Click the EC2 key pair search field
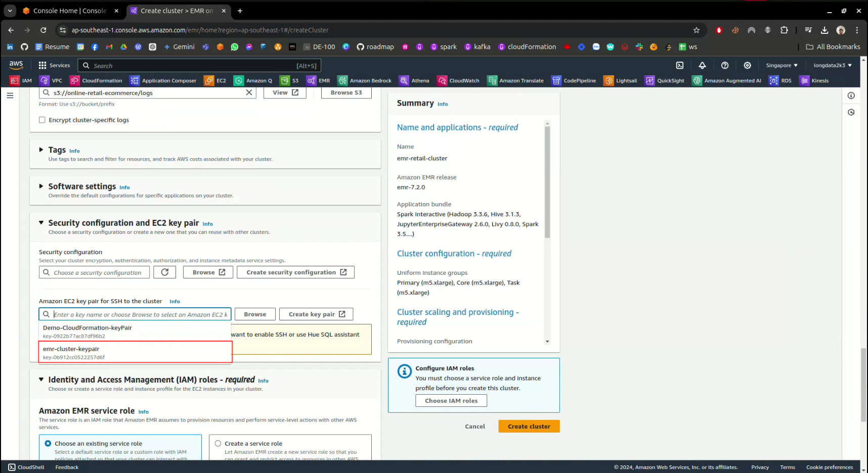 point(140,314)
